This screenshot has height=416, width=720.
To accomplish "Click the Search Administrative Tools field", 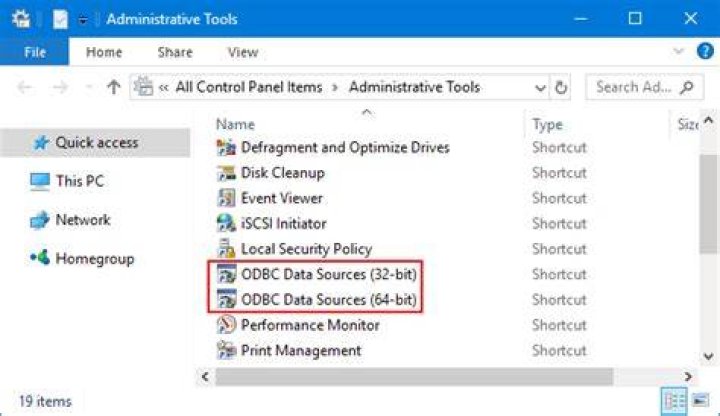I will pyautogui.click(x=644, y=87).
